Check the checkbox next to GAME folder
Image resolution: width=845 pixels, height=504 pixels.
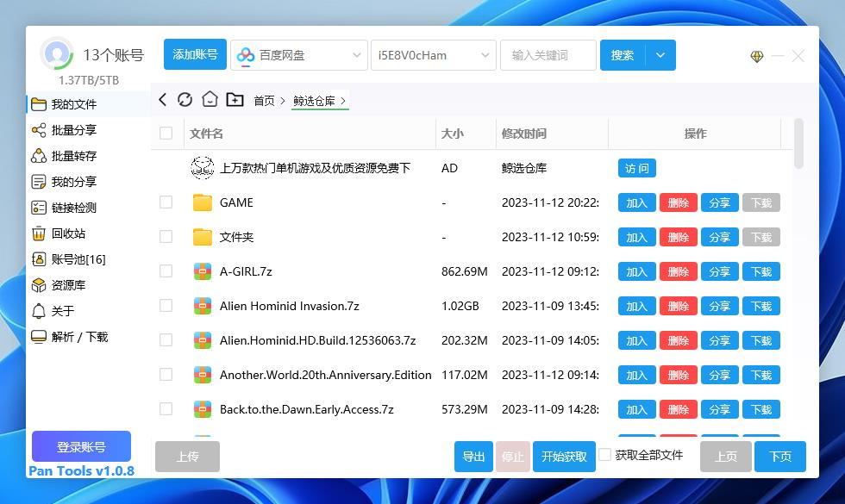click(166, 202)
